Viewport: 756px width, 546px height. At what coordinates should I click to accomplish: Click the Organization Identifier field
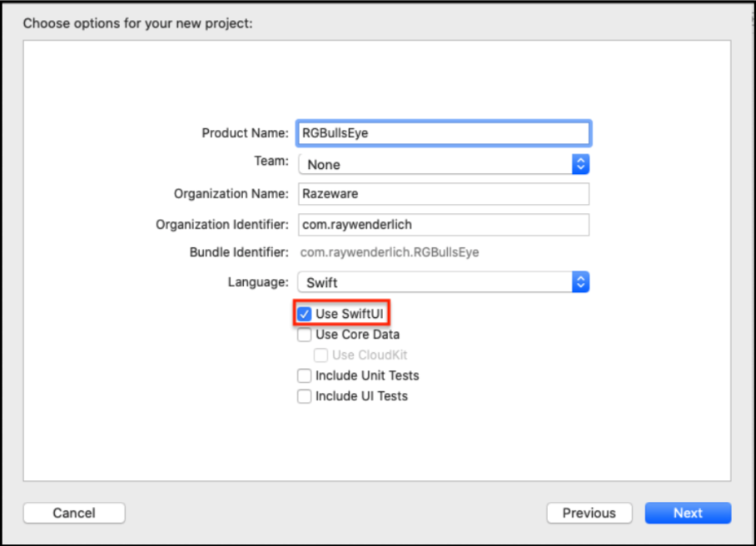click(x=444, y=225)
